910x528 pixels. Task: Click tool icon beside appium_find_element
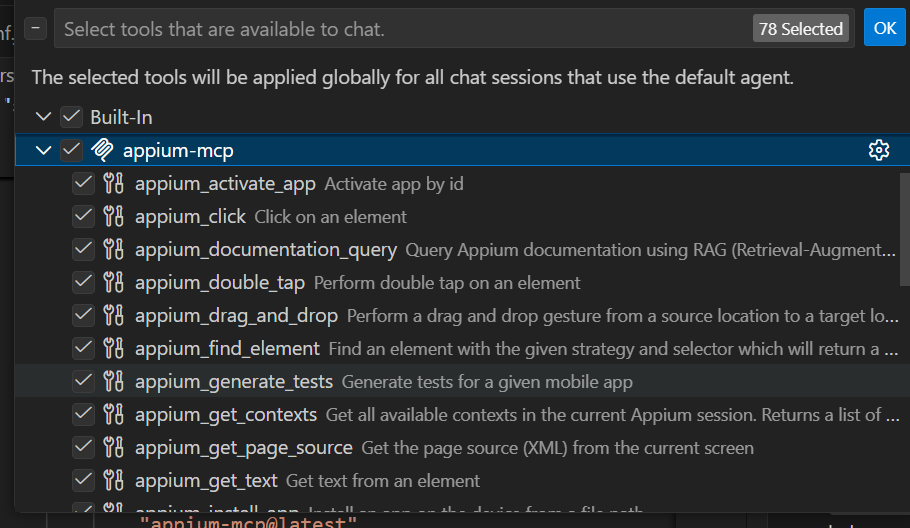click(x=114, y=349)
